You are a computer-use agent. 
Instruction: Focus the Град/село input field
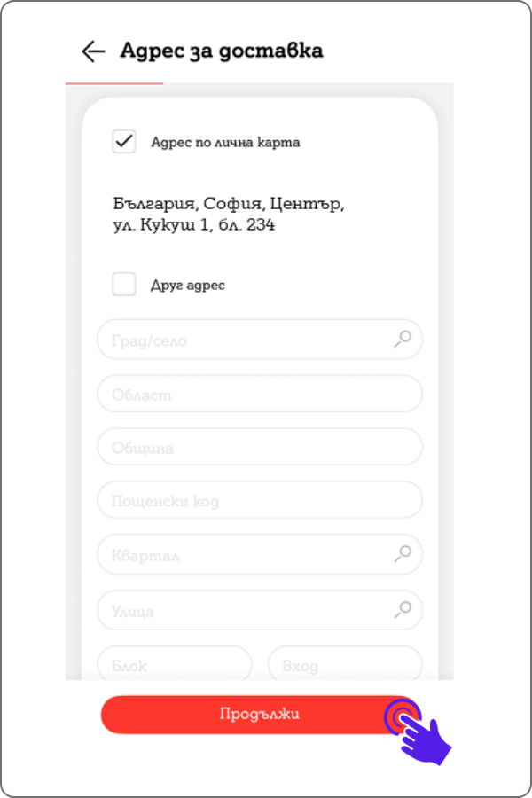[x=248, y=340]
